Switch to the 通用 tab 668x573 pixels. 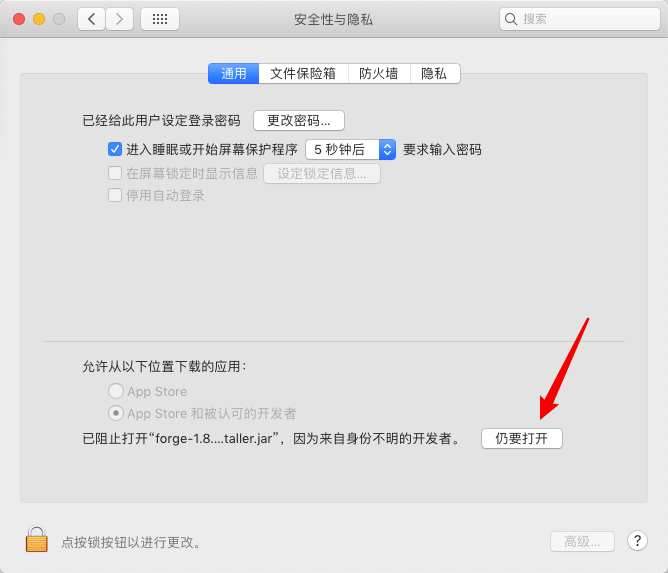tap(233, 74)
